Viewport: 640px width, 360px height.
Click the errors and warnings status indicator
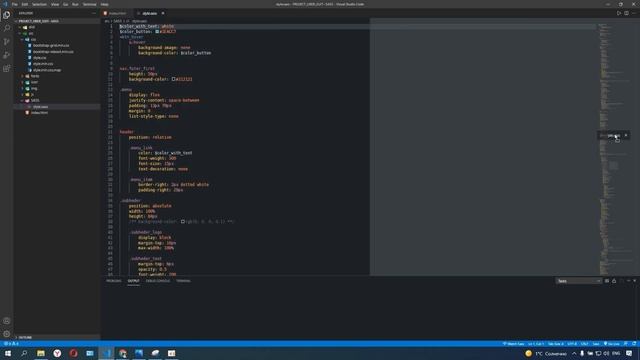11,344
